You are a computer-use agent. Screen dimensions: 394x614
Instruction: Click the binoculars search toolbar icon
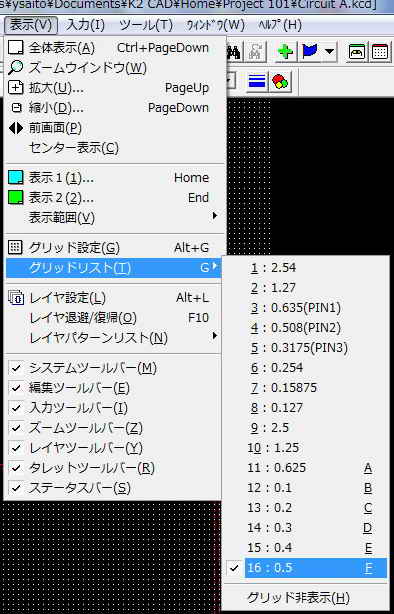pyautogui.click(x=234, y=52)
